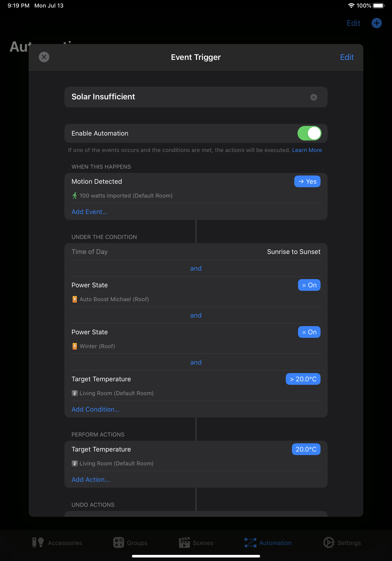Change the Winter power state On value

coord(309,332)
